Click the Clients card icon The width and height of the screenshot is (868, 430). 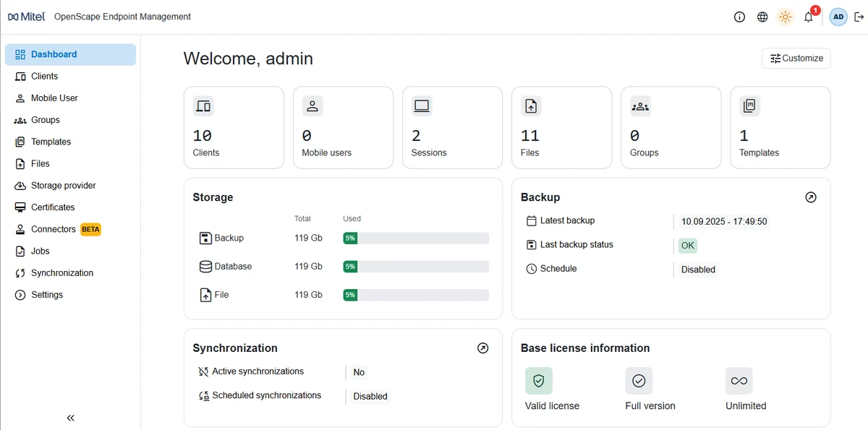(x=203, y=106)
